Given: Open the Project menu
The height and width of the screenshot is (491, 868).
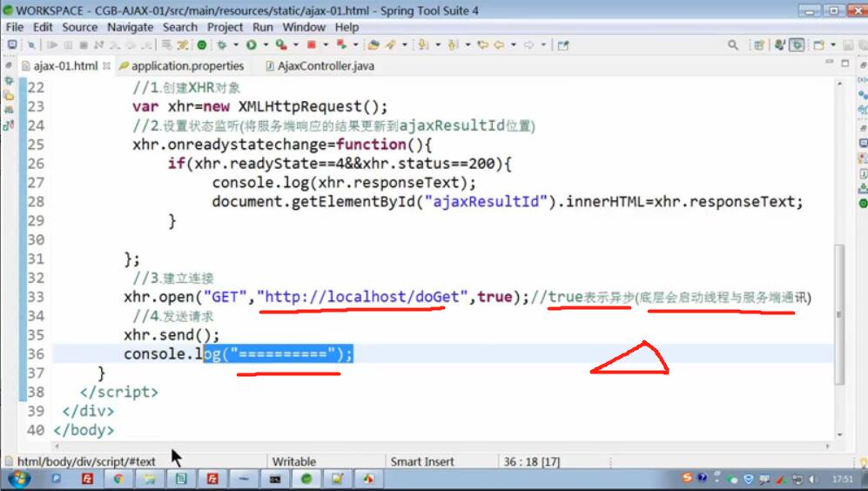Looking at the screenshot, I should coord(225,27).
